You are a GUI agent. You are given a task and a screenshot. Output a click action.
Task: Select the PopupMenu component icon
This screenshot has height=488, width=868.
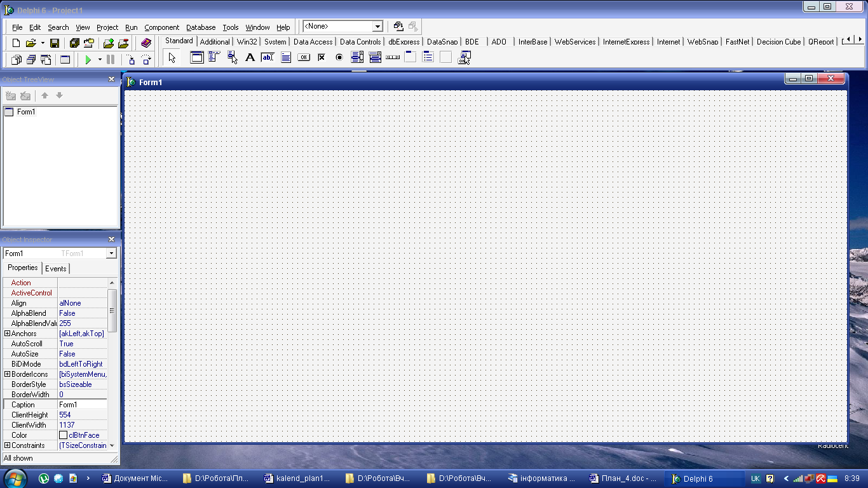[x=233, y=58]
